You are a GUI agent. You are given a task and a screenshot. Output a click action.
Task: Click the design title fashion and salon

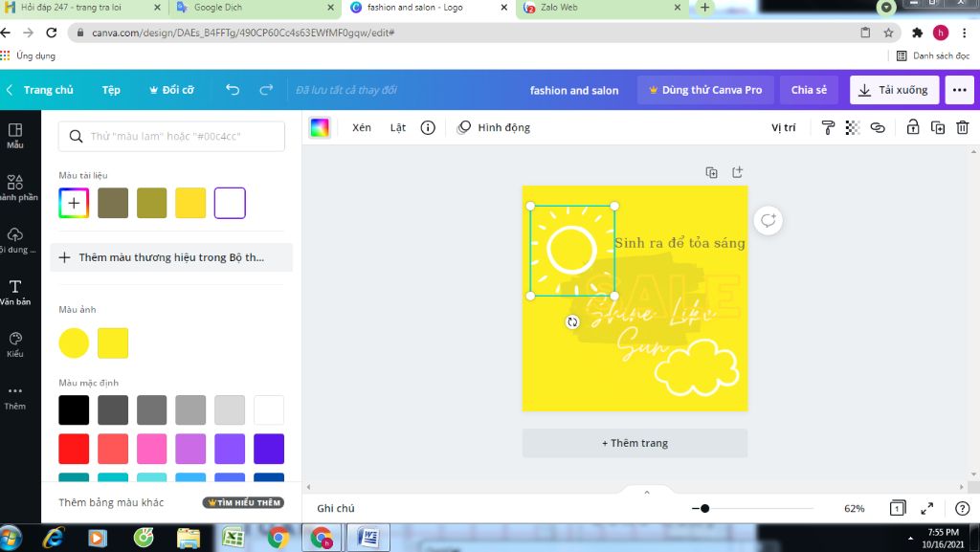tap(574, 90)
